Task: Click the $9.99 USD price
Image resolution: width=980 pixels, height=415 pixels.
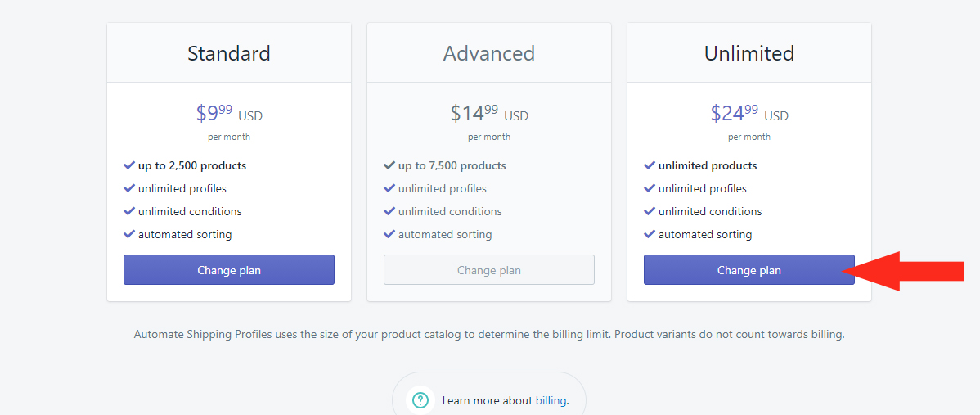Action: pos(229,114)
